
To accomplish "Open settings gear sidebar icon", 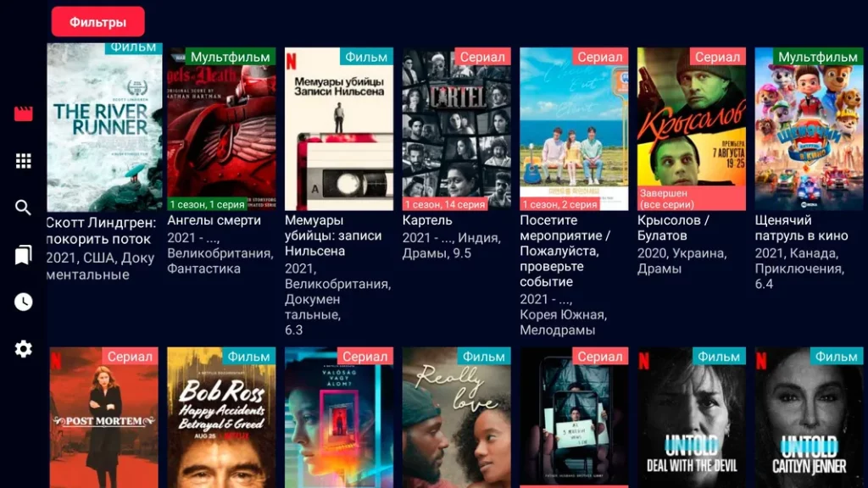I will 23,348.
